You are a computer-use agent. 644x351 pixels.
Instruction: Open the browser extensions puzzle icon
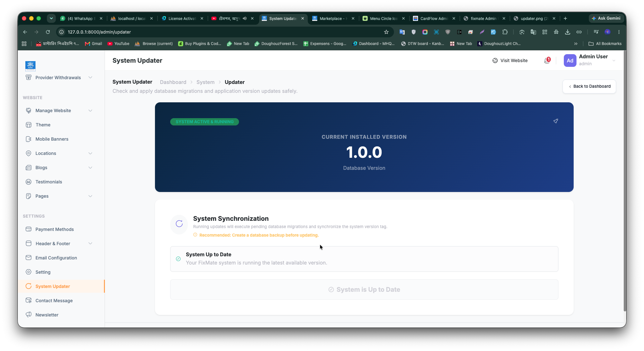pos(505,32)
